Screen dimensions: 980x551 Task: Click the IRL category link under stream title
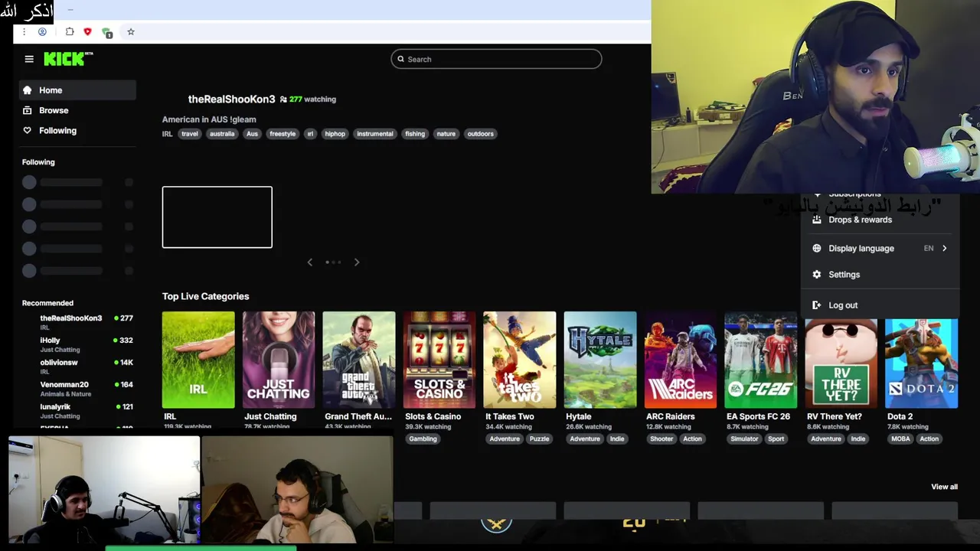click(167, 134)
